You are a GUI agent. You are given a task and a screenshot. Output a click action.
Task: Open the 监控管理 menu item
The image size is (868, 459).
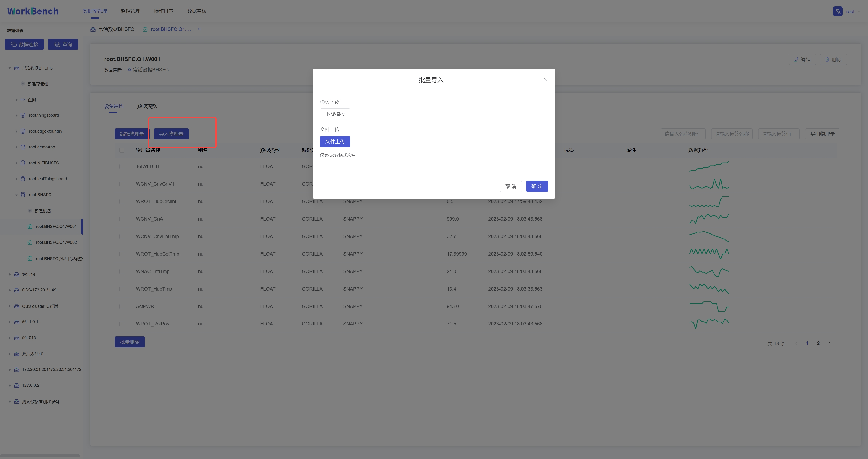coord(130,11)
